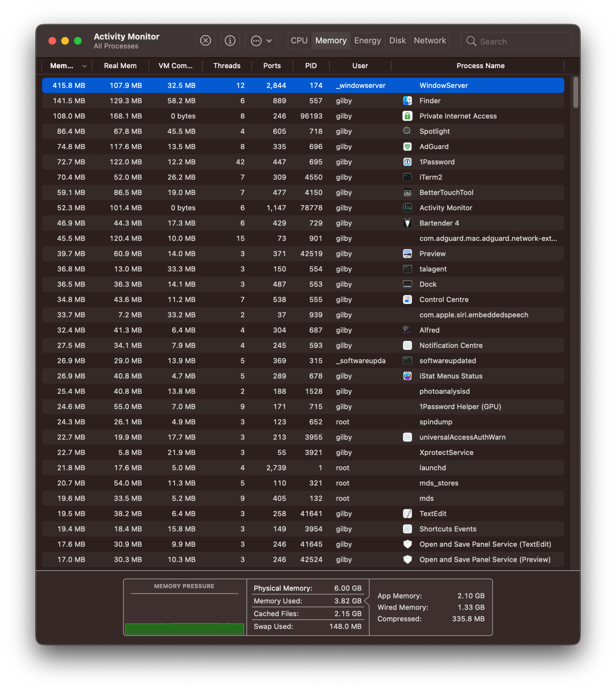Click the Open and Save Panel Service (Preview) icon
This screenshot has height=692, width=616.
pyautogui.click(x=407, y=559)
